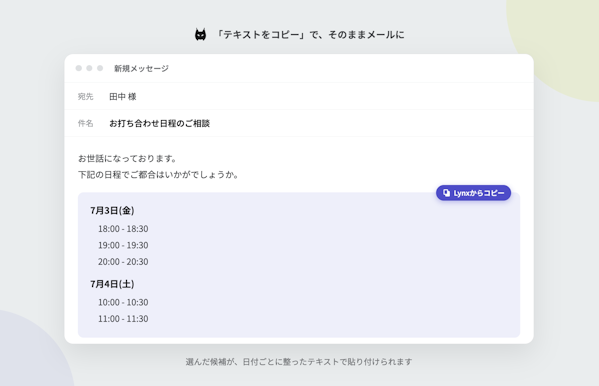Select the 10:00 - 10:30 time slot

click(x=123, y=302)
